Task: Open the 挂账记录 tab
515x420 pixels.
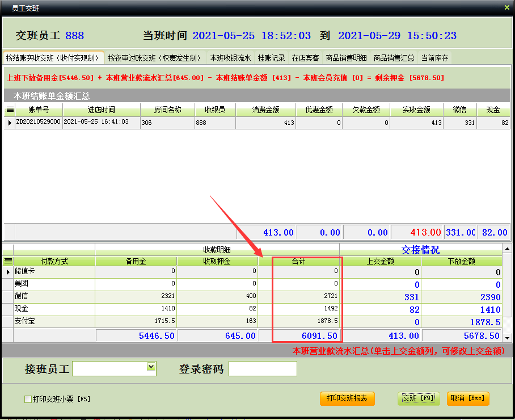Action: pyautogui.click(x=271, y=58)
